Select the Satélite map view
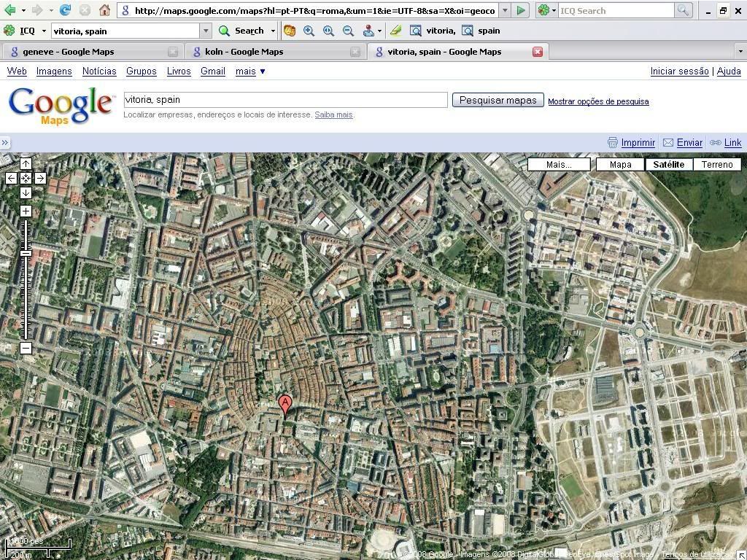 pos(668,165)
